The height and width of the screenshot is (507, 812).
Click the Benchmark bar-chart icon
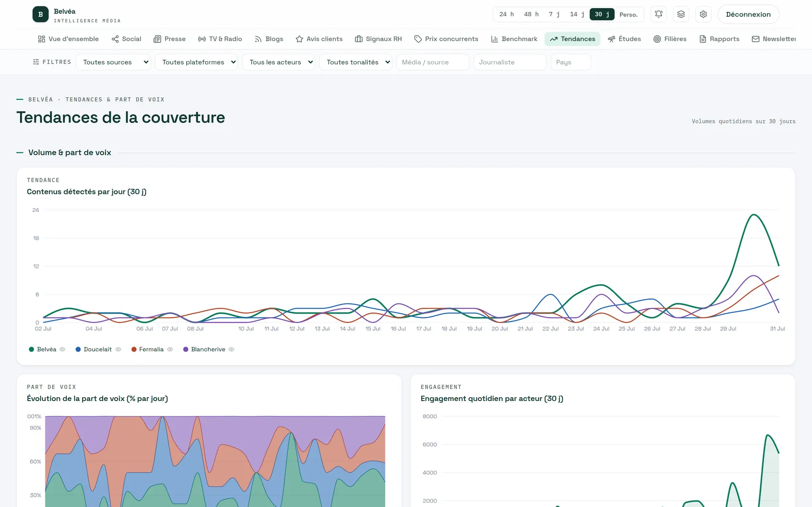[x=494, y=39]
